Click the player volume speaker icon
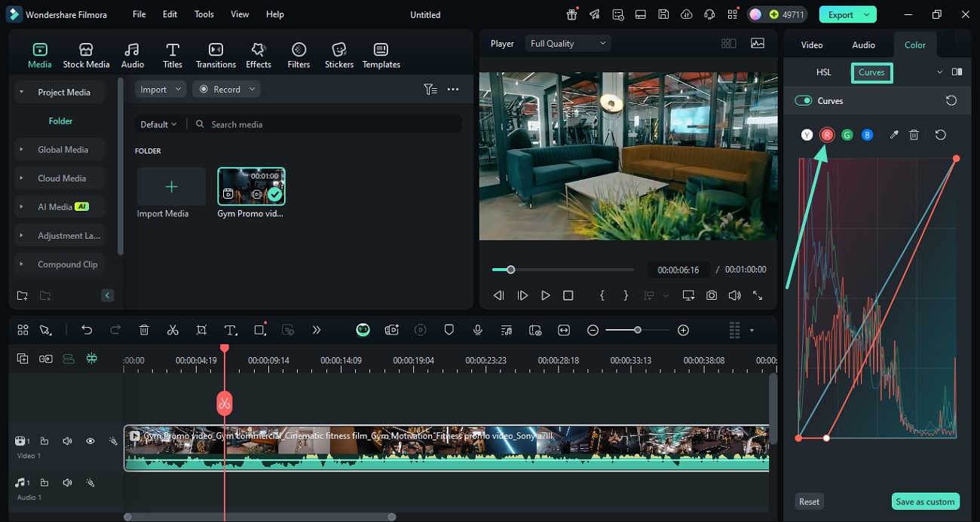 tap(734, 295)
